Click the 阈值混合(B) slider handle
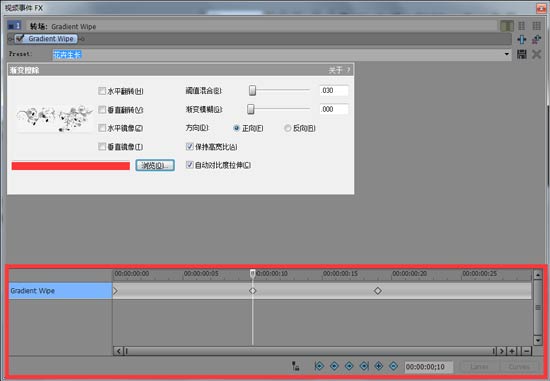Image resolution: width=550 pixels, height=381 pixels. (x=253, y=91)
